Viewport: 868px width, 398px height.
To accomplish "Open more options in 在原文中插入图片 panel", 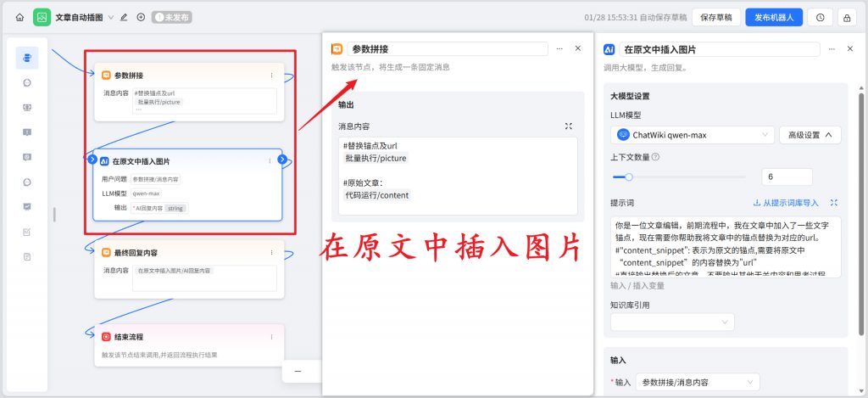I will coord(832,48).
